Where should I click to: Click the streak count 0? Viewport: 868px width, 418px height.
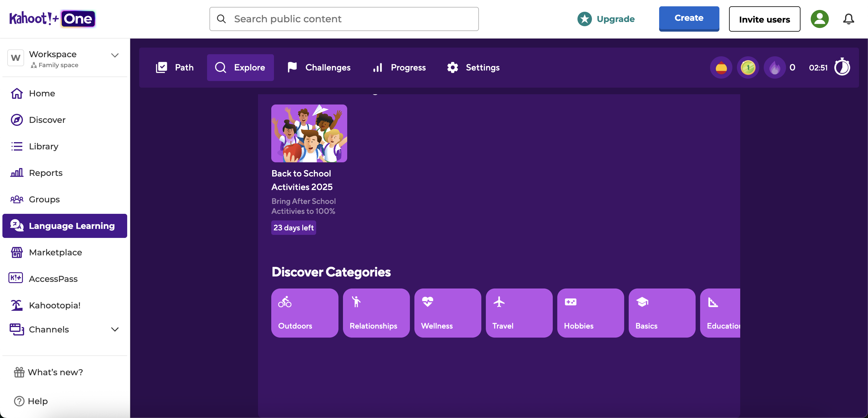[792, 68]
